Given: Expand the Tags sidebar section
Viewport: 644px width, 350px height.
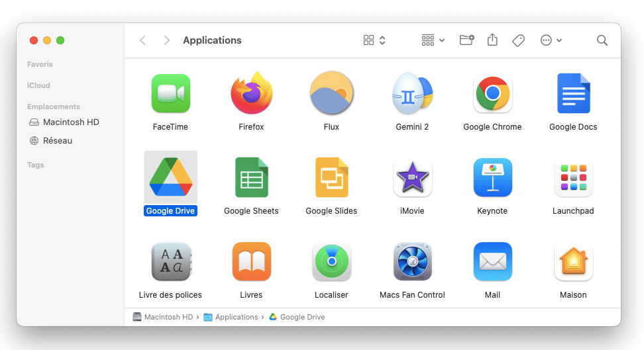Looking at the screenshot, I should (x=35, y=165).
